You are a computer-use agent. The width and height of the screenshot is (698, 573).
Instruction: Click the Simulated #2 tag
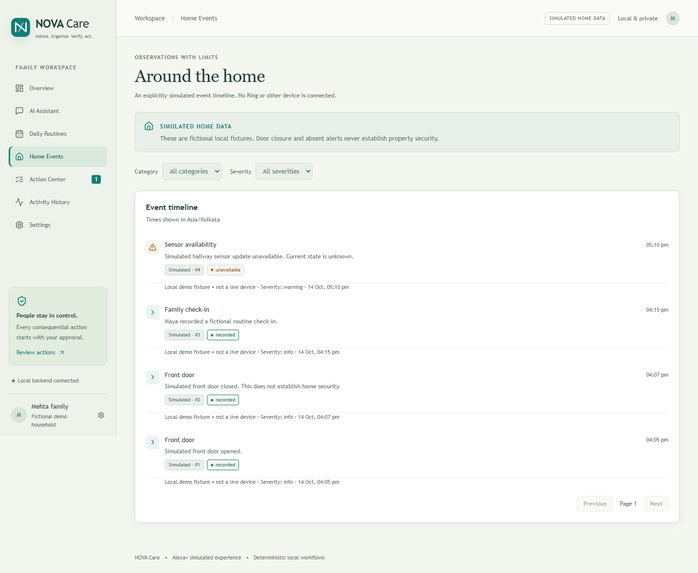(x=184, y=400)
